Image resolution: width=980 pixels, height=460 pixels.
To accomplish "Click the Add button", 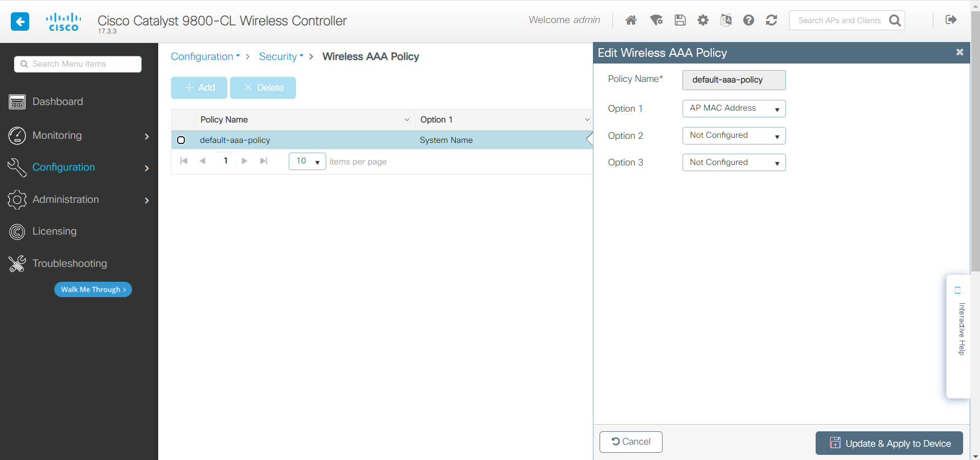I will click(199, 88).
